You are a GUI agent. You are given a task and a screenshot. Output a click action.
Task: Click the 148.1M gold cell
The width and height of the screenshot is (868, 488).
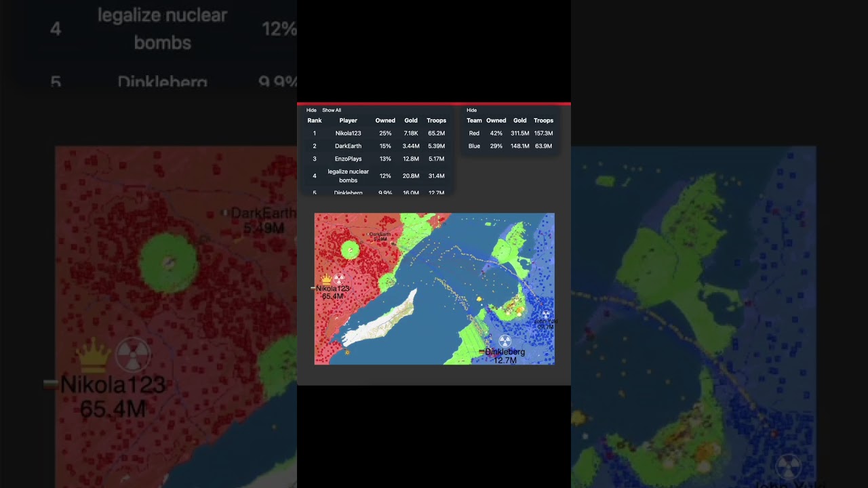pyautogui.click(x=520, y=146)
